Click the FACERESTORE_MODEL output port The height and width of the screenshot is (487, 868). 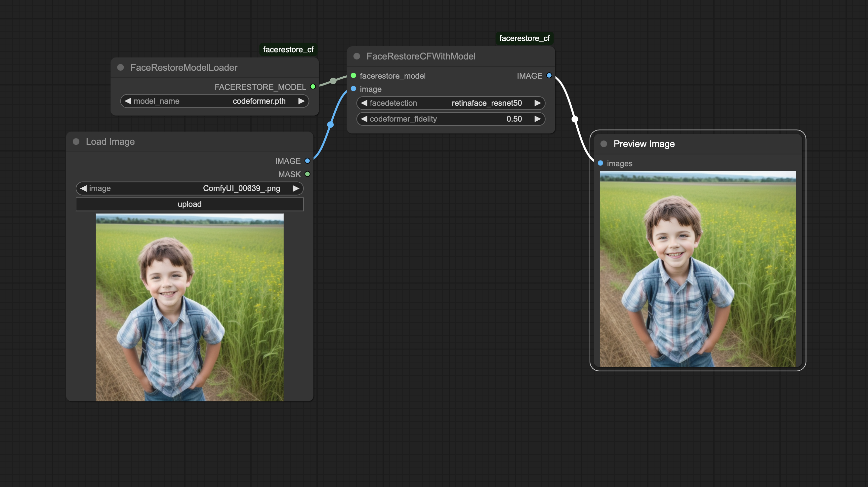(313, 87)
